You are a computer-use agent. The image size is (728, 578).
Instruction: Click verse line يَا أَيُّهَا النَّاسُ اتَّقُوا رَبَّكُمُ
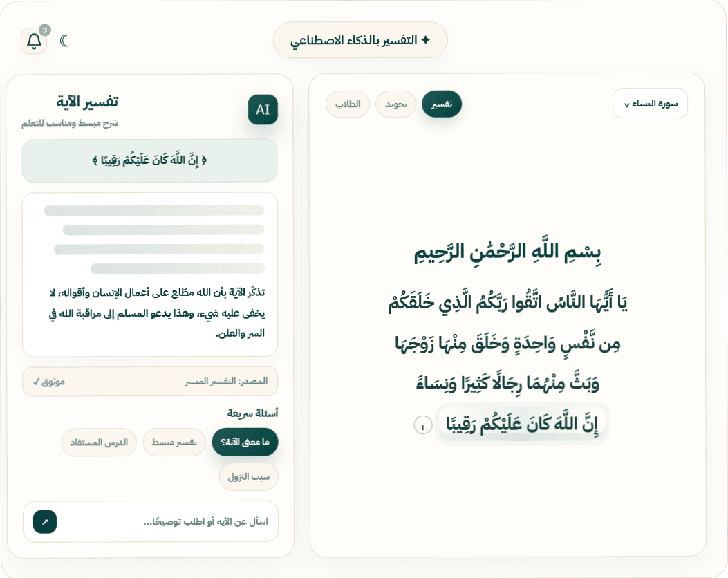tap(507, 303)
